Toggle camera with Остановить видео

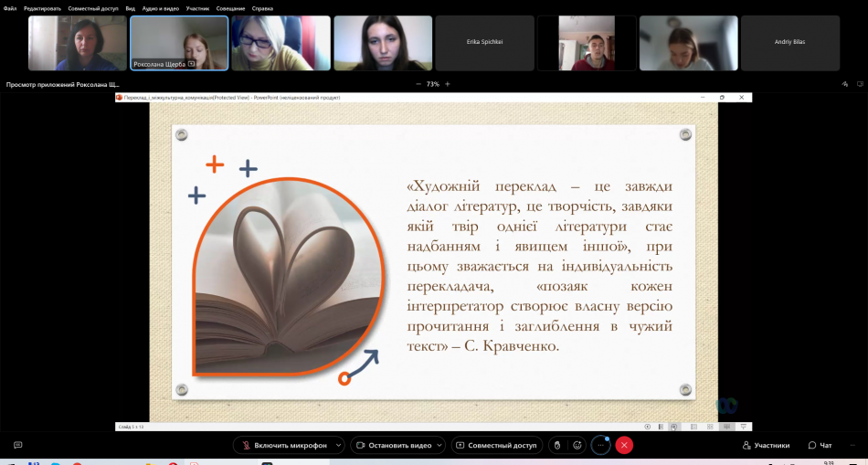coord(393,445)
